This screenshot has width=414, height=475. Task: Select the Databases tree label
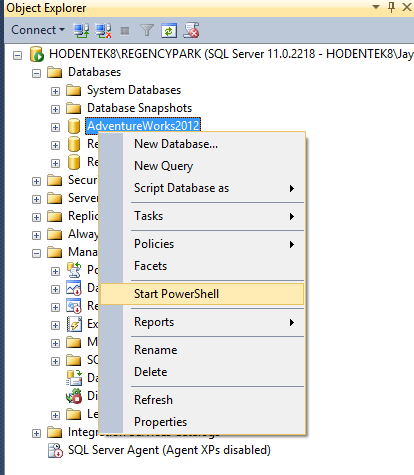(x=94, y=72)
